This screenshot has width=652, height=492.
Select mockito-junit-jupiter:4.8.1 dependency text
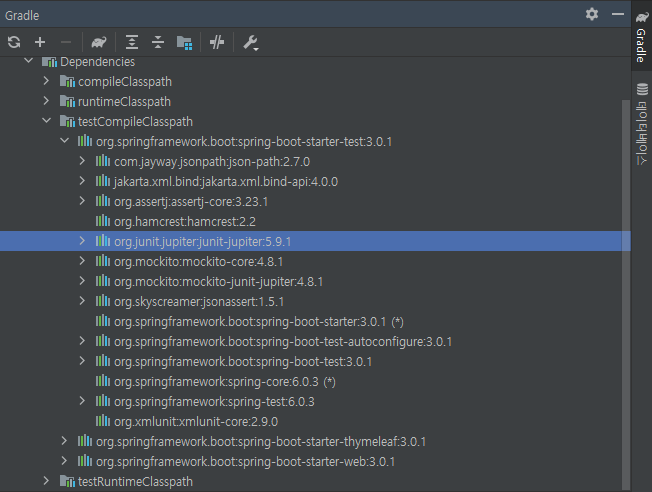tap(219, 282)
